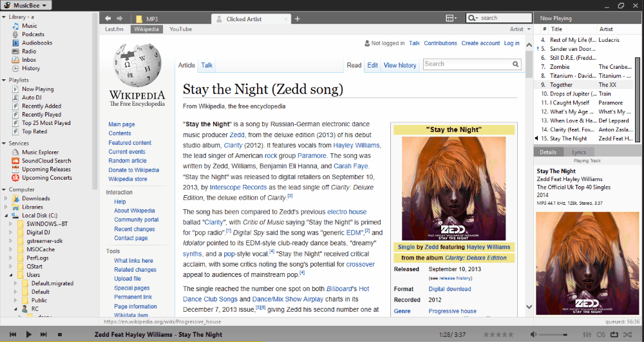Open the Lyrics tab
Image resolution: width=644 pixels, height=342 pixels.
click(579, 152)
